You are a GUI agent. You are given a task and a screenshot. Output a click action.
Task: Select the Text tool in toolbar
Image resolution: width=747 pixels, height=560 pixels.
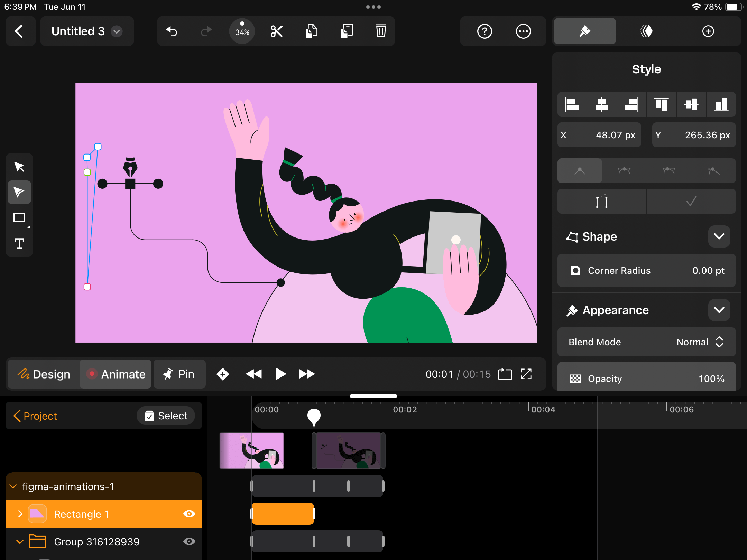point(19,243)
